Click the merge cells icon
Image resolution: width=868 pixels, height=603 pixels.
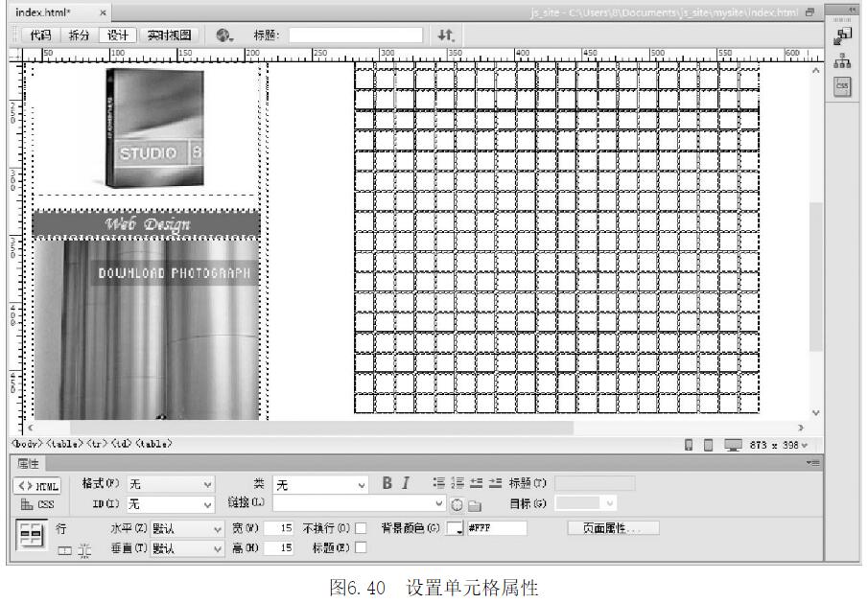(x=64, y=548)
